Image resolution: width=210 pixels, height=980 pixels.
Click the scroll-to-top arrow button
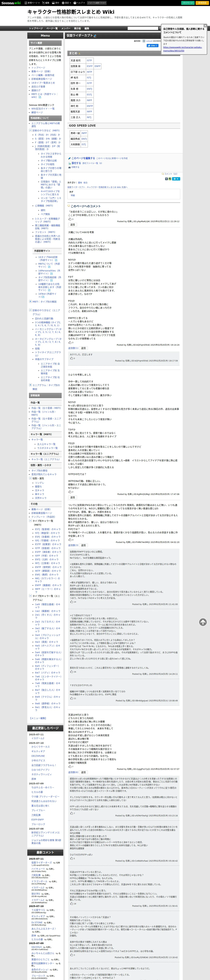(203, 622)
